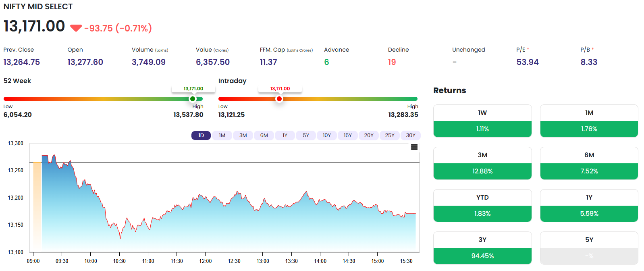
Task: Switch chart to 6M range
Action: (264, 135)
